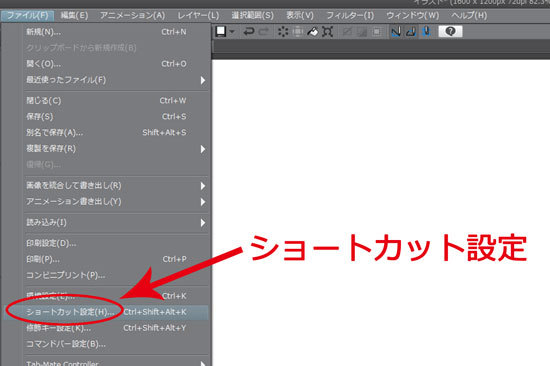Select ショートカット設定(H)... menu entry

[x=107, y=312]
